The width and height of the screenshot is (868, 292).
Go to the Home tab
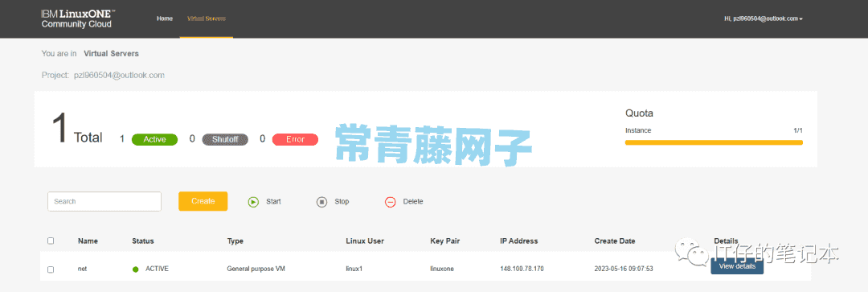(x=165, y=19)
